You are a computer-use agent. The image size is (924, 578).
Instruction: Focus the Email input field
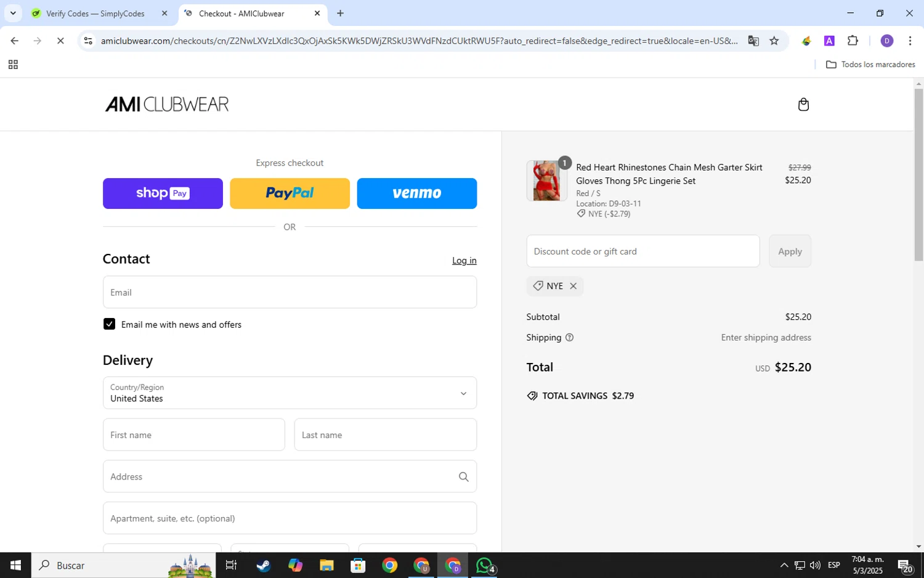tap(290, 292)
